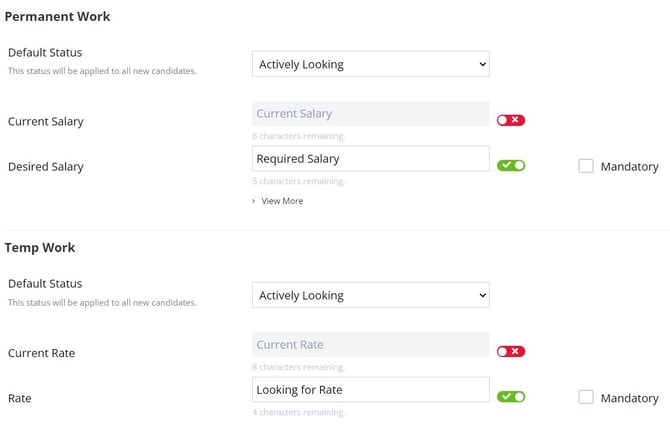Open Default Status dropdown under Permanent Work

pos(370,64)
